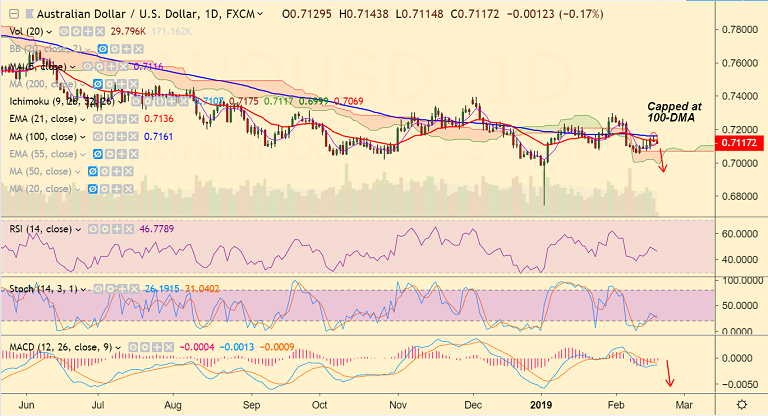Show the hidden MA (20, close) indicator
768x416 pixels.
[x=92, y=189]
